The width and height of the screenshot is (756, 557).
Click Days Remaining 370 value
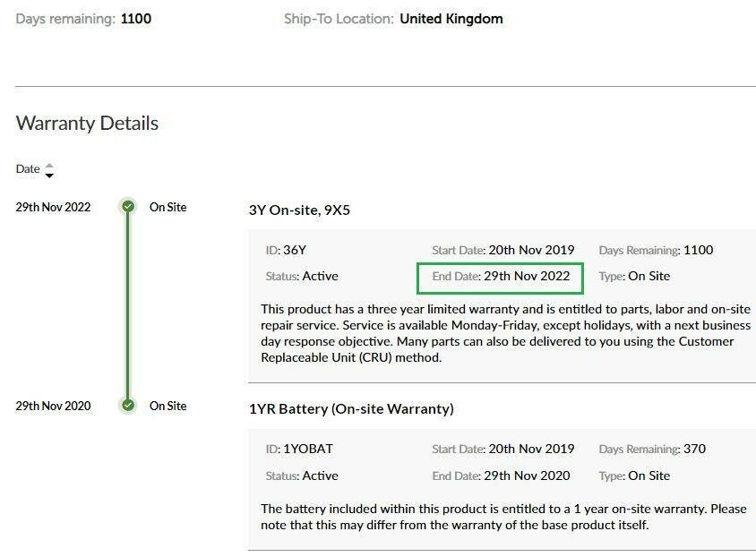coord(695,449)
